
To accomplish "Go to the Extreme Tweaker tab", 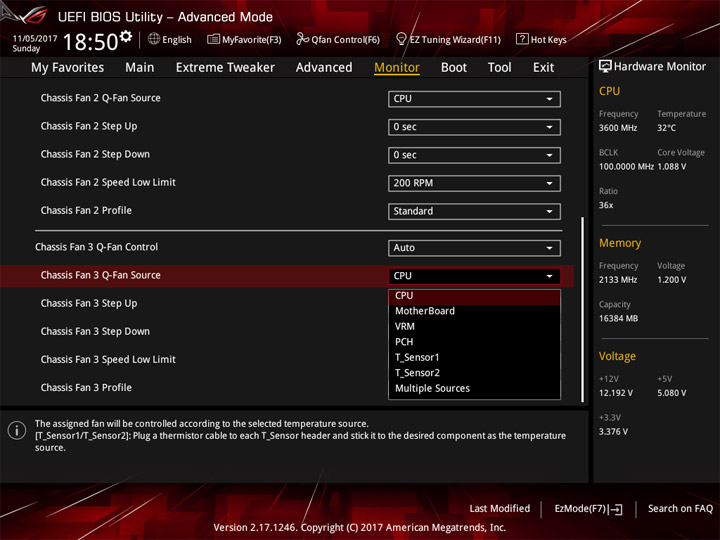I will tap(225, 68).
